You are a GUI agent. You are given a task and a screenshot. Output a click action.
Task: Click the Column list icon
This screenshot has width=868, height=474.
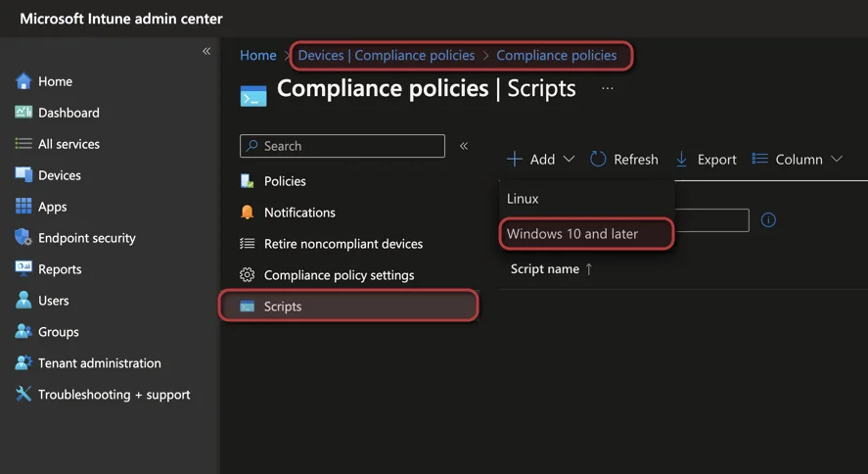(x=759, y=159)
